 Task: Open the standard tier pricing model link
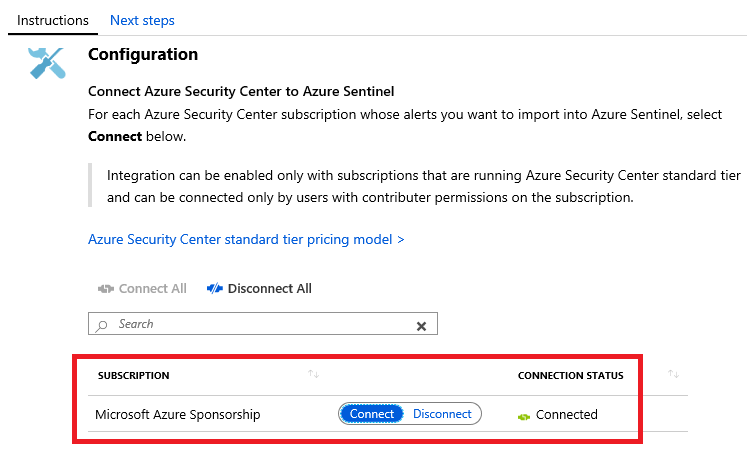[x=246, y=240]
